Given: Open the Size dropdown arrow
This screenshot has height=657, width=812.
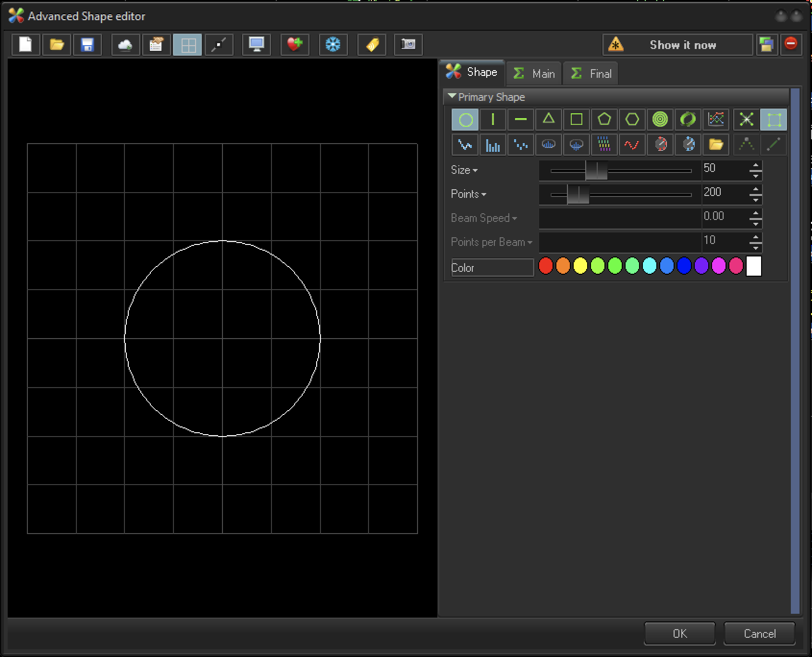Looking at the screenshot, I should point(475,170).
